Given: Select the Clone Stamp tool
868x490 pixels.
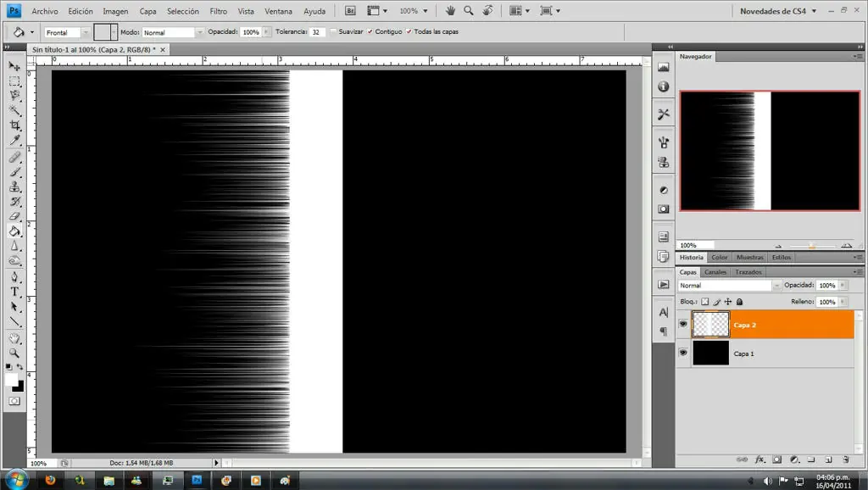Looking at the screenshot, I should [x=14, y=187].
